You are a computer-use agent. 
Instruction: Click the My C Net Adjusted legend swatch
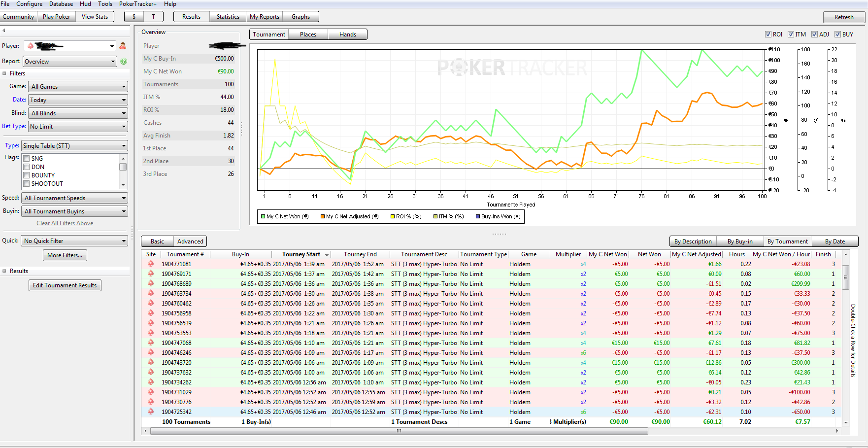tap(323, 216)
